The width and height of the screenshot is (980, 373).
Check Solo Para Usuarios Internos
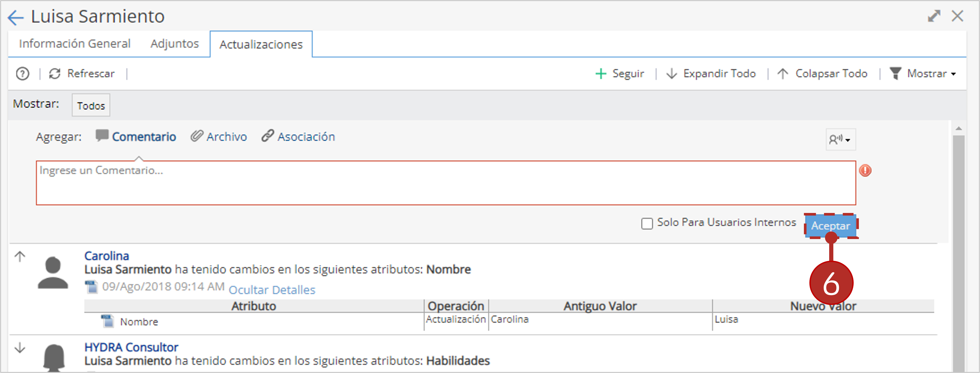pyautogui.click(x=647, y=223)
